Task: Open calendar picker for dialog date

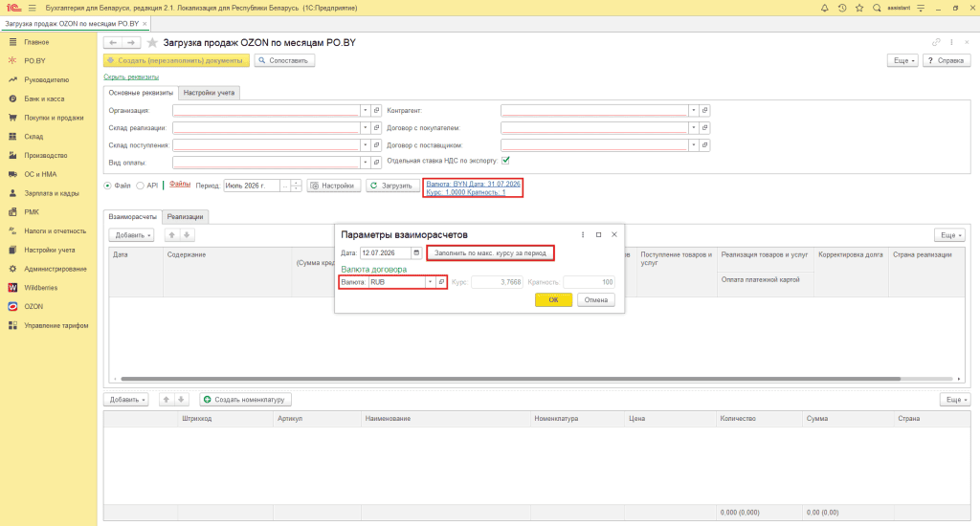Action: pyautogui.click(x=416, y=253)
